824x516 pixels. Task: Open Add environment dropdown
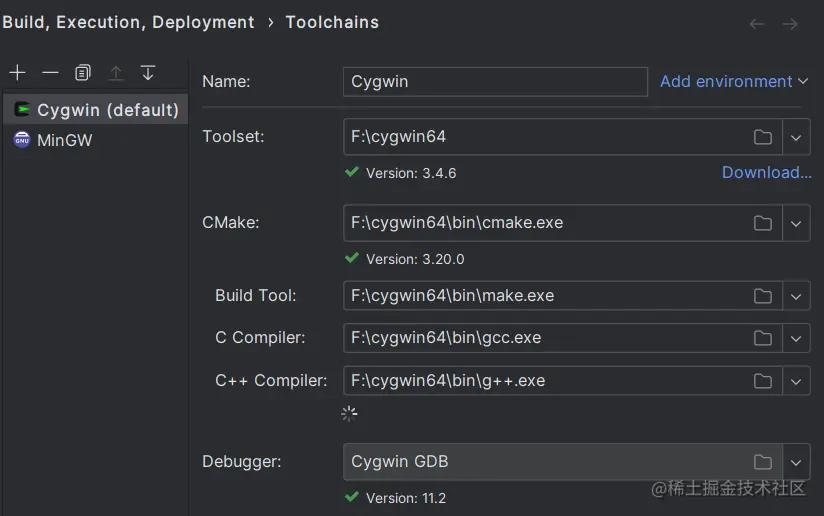[x=734, y=81]
